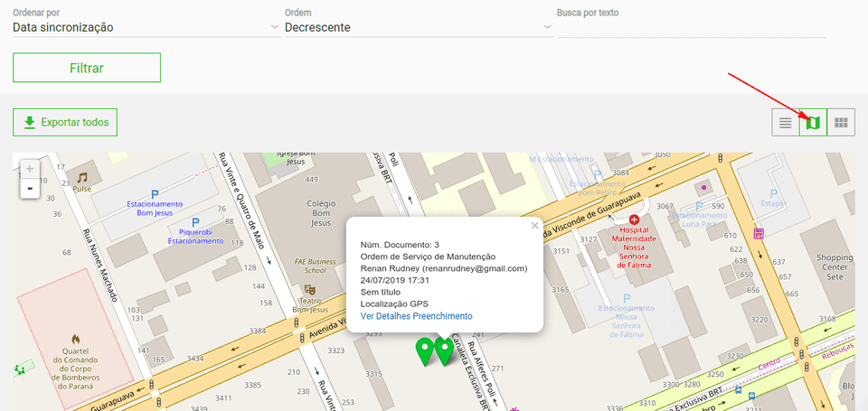868x411 pixels.
Task: Click the left green map marker
Action: 423,351
